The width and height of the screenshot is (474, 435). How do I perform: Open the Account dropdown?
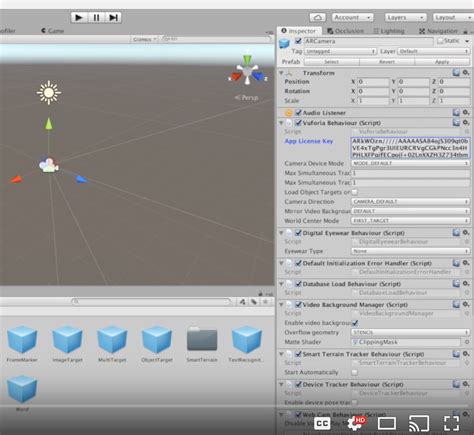pos(353,17)
